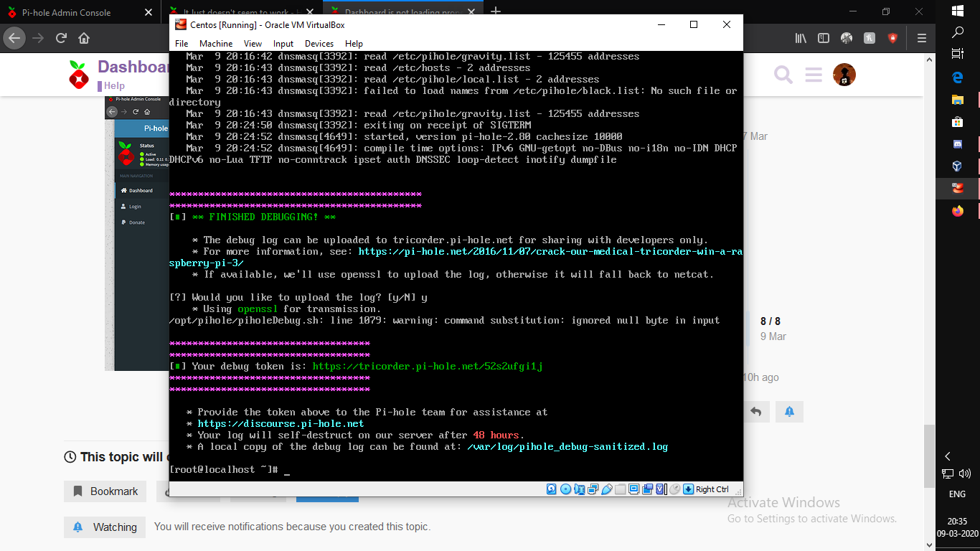Click the audio icon in VirtualBox status bar
980x551 pixels.
580,489
